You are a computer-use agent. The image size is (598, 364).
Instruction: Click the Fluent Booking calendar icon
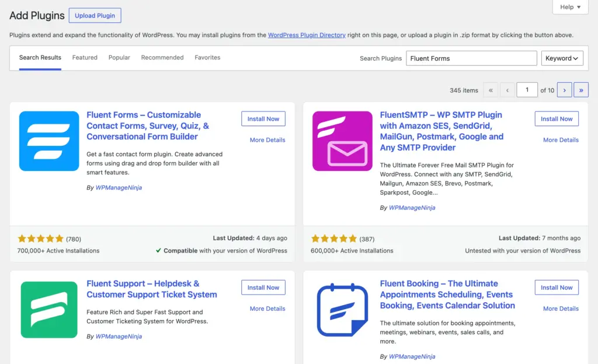pyautogui.click(x=342, y=310)
